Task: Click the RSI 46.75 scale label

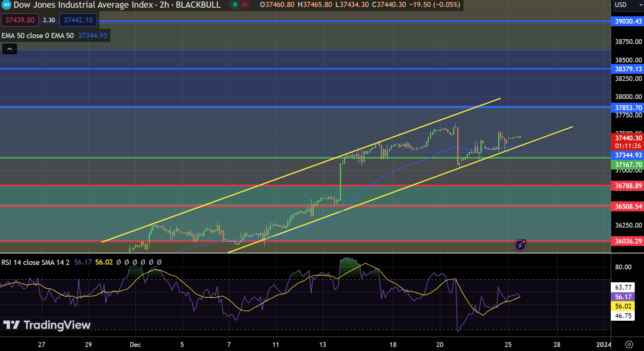Action: pyautogui.click(x=623, y=316)
